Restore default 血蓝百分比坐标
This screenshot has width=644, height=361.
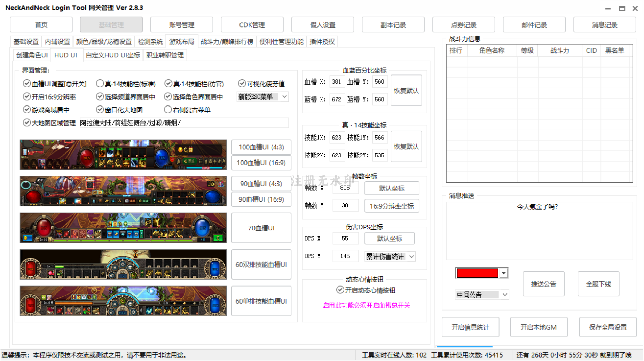click(x=406, y=91)
